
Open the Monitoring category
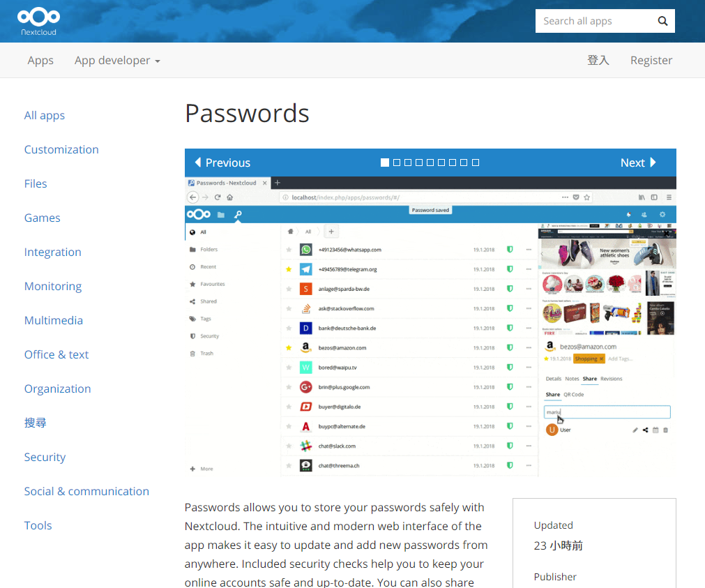coord(53,286)
